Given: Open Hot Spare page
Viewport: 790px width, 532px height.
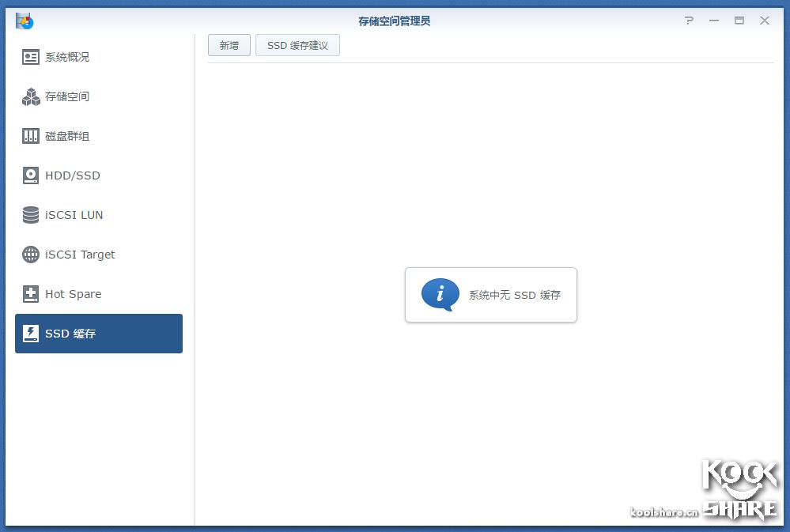Looking at the screenshot, I should [99, 294].
